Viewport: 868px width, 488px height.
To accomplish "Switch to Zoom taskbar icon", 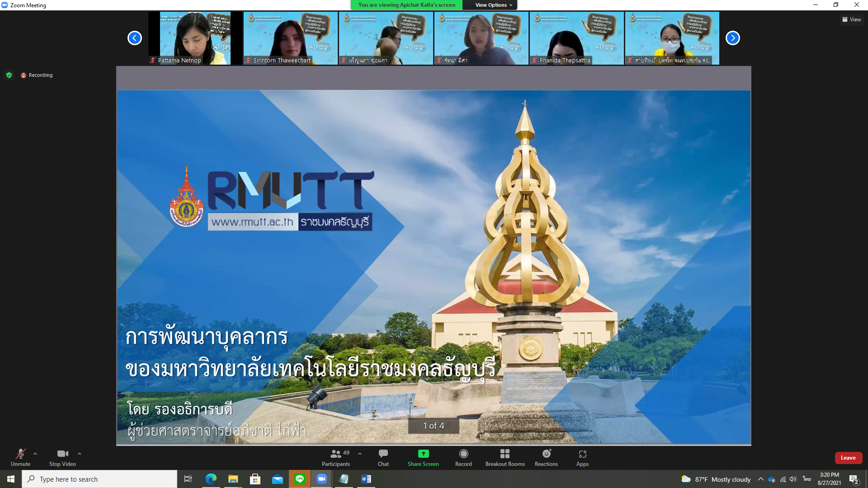I will tap(321, 479).
